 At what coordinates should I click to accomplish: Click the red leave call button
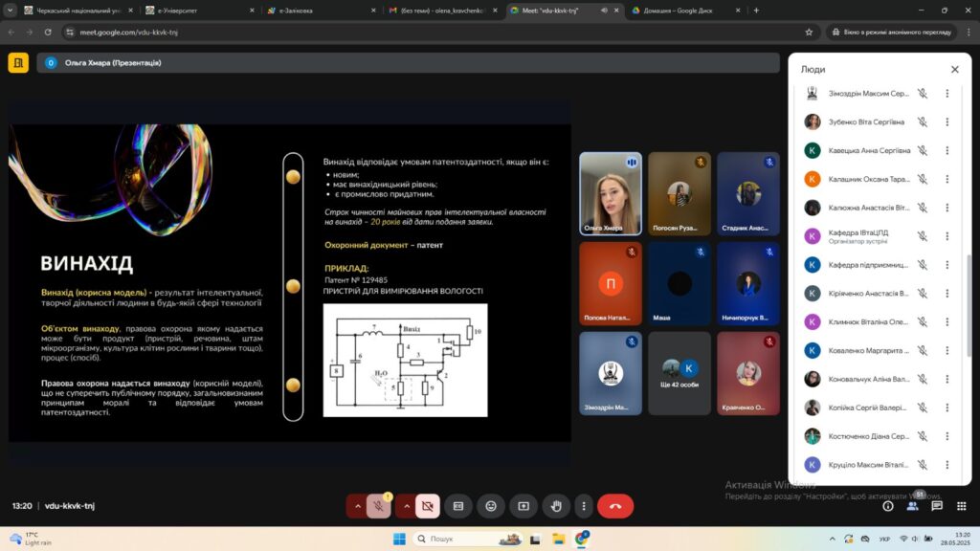coord(614,506)
